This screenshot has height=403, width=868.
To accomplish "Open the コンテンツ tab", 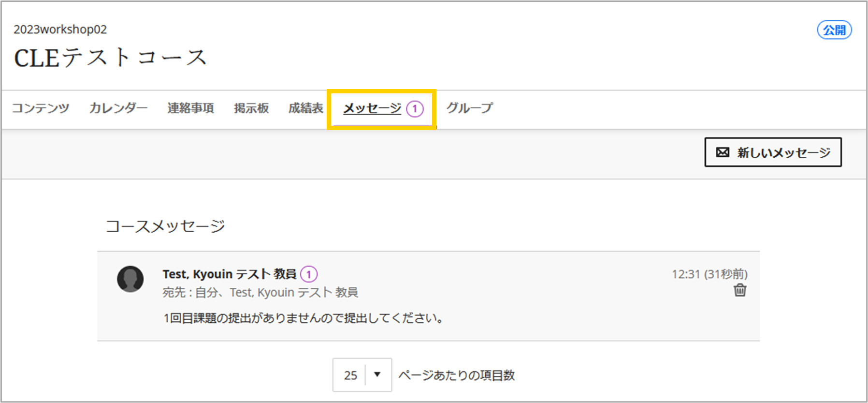I will pos(41,108).
